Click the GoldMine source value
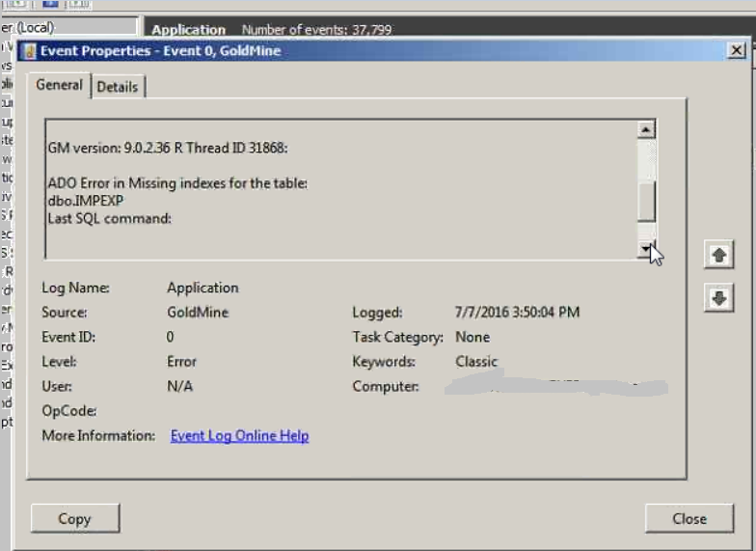Viewport: 756px width, 551px height. pos(198,313)
